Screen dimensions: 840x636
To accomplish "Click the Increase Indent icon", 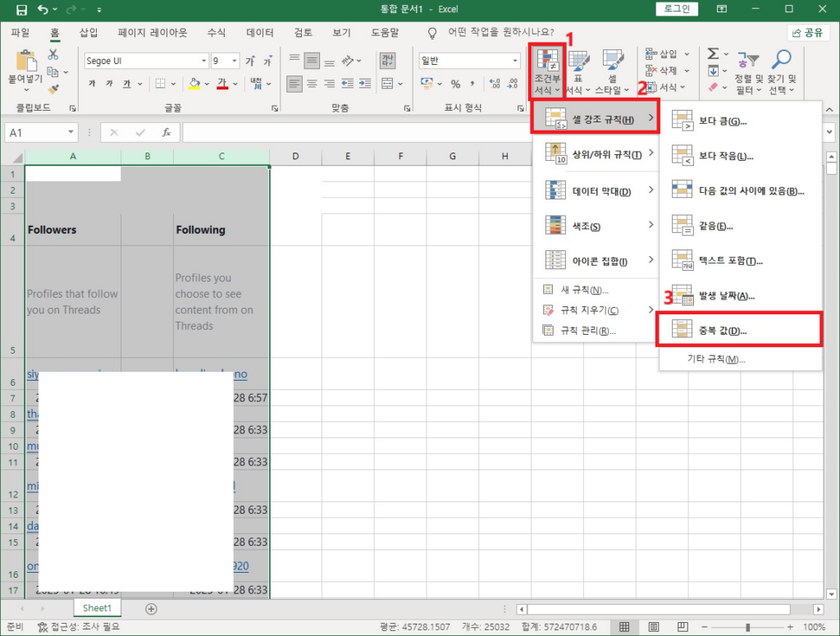I will click(365, 84).
